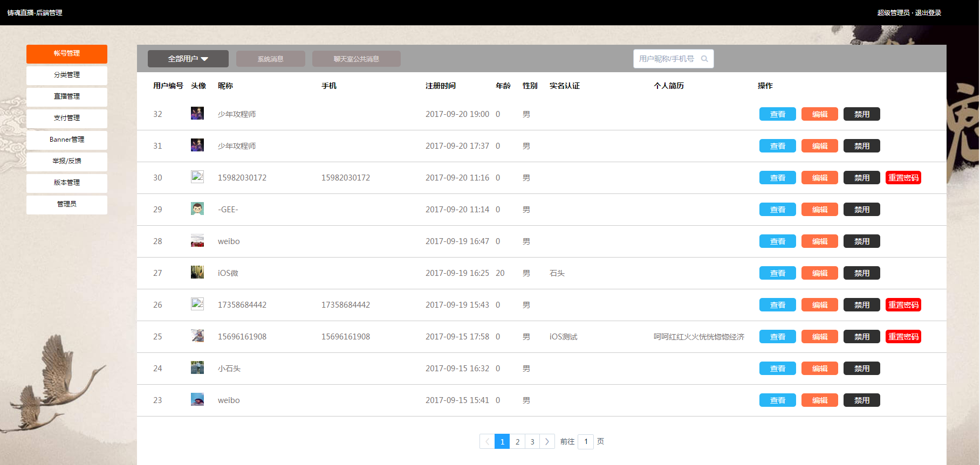Click 退出登录 link
Image resolution: width=980 pixels, height=465 pixels.
tap(928, 13)
